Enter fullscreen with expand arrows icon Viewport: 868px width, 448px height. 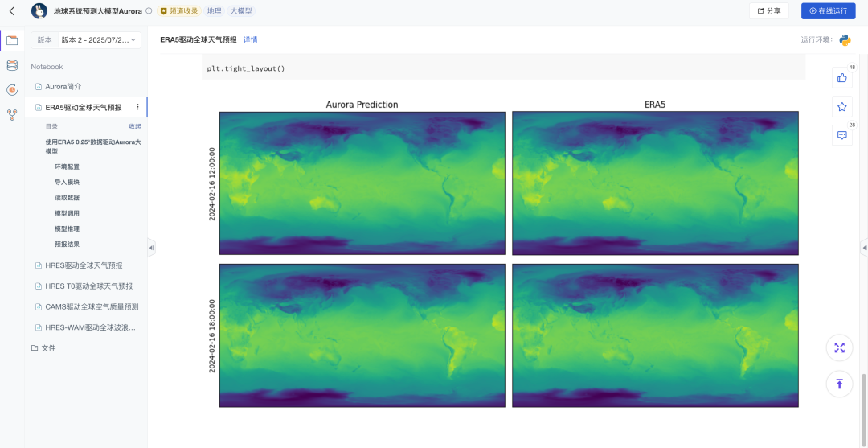839,347
